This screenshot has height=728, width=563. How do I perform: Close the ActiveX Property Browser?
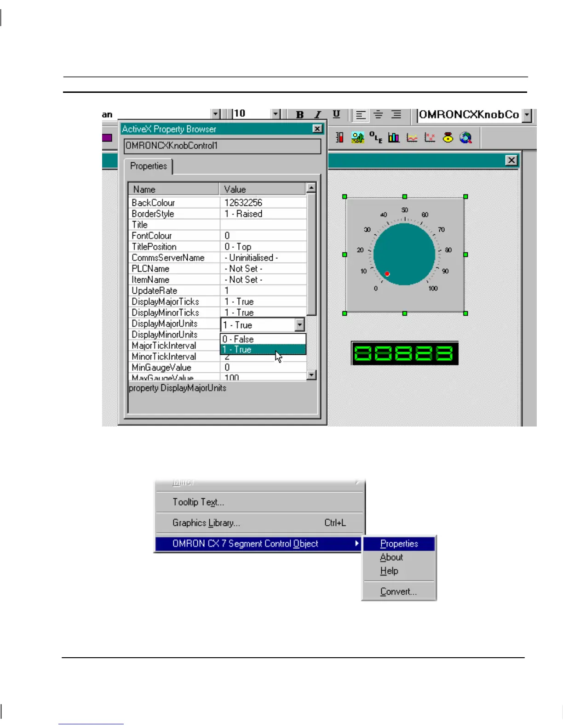tap(317, 129)
